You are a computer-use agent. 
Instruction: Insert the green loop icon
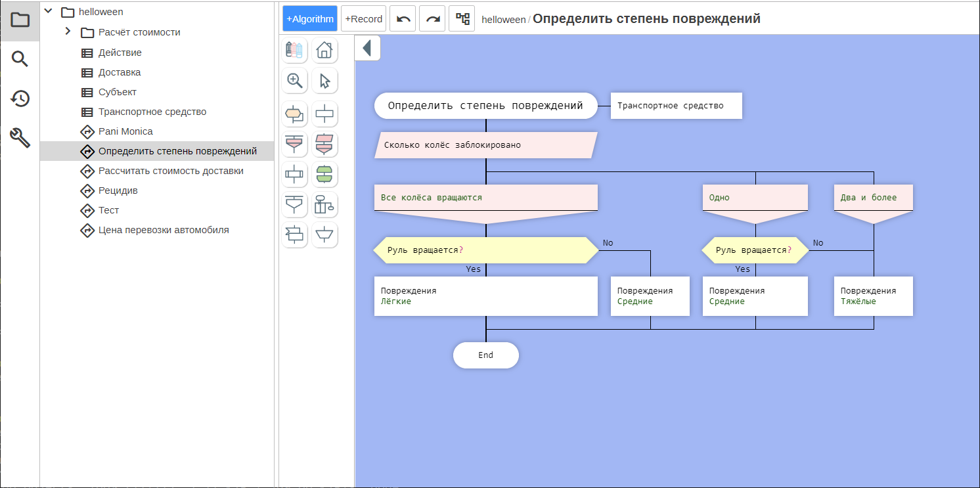point(324,175)
